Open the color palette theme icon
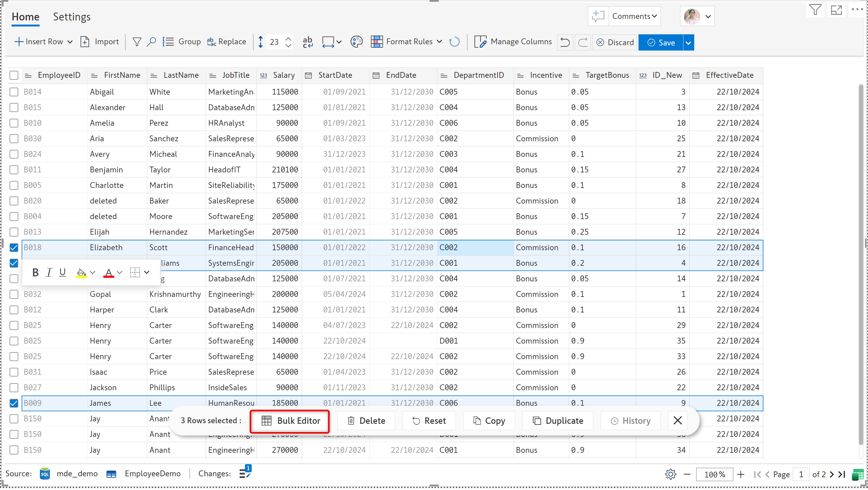Image resolution: width=868 pixels, height=490 pixels. [356, 42]
